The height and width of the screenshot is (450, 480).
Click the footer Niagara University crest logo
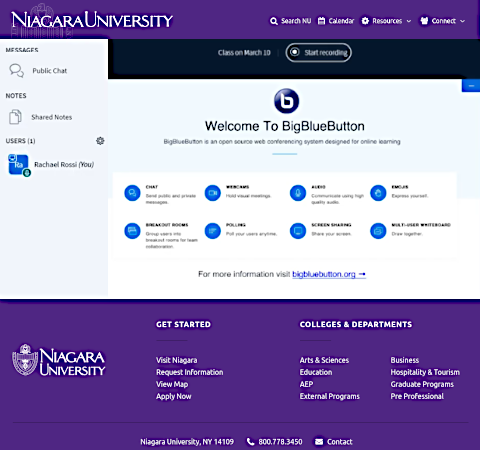[x=59, y=360]
